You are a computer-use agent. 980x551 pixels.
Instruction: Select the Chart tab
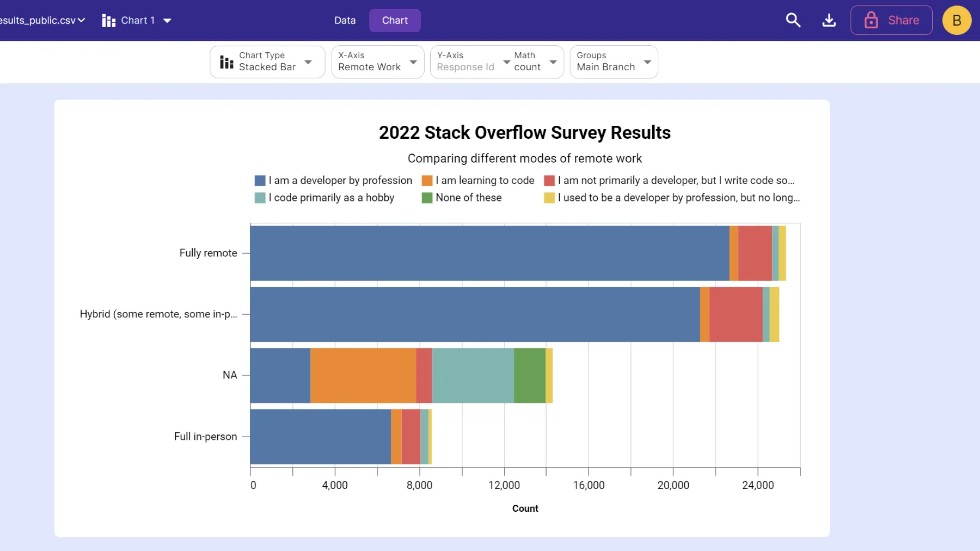click(395, 20)
